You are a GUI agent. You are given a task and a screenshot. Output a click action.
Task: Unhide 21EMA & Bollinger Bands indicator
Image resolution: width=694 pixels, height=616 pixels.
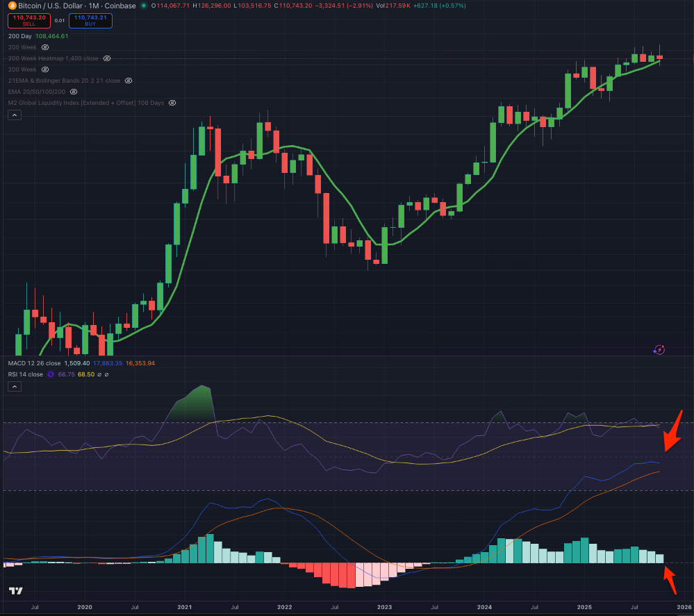point(129,81)
